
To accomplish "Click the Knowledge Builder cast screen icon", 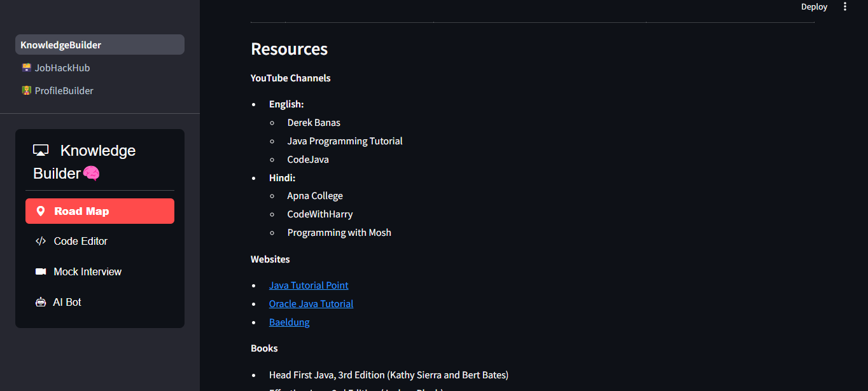I will point(41,151).
